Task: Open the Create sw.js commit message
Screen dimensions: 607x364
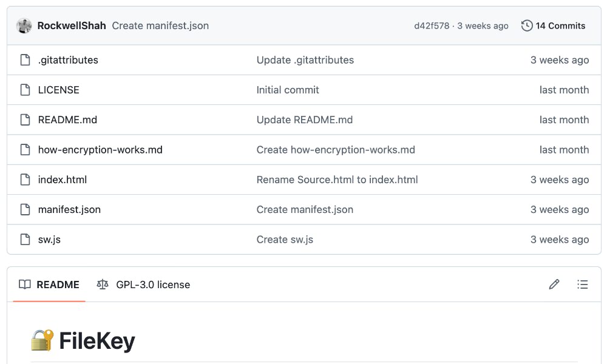Action: click(x=285, y=240)
